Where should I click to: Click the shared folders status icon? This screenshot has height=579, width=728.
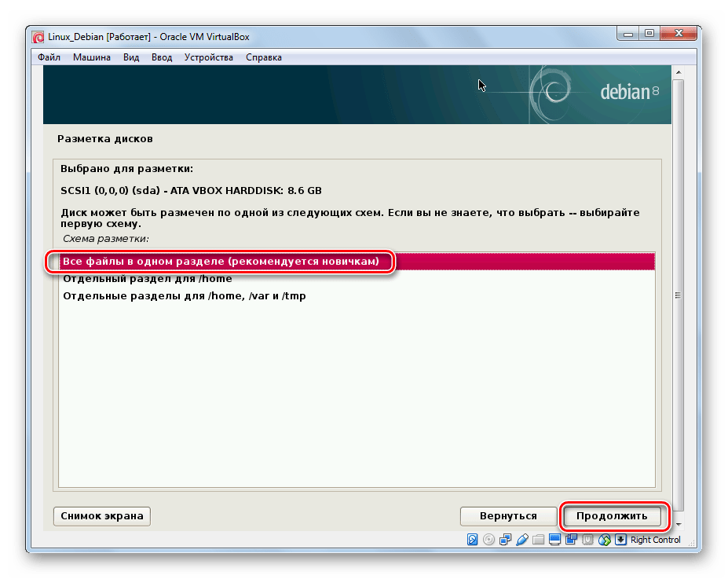pos(538,540)
